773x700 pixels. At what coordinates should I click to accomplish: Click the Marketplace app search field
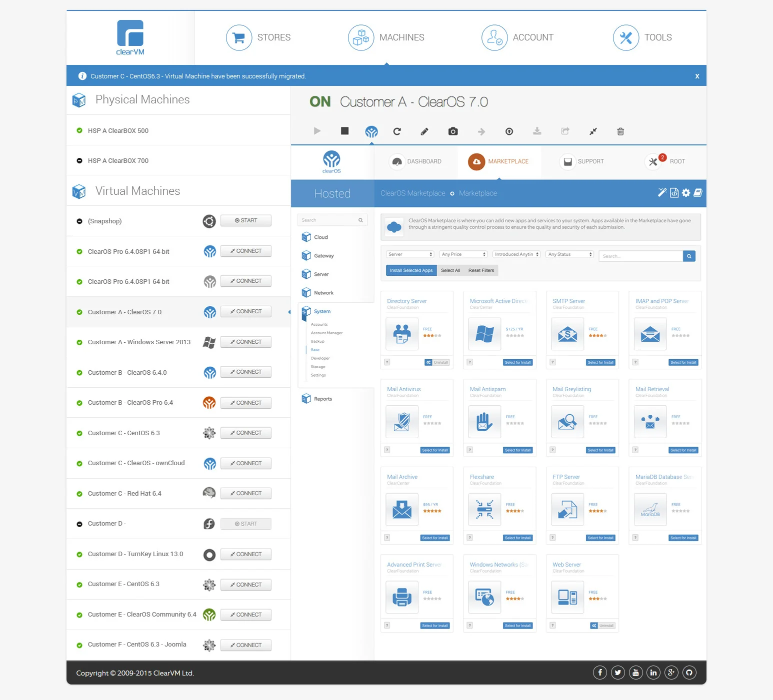(x=640, y=256)
